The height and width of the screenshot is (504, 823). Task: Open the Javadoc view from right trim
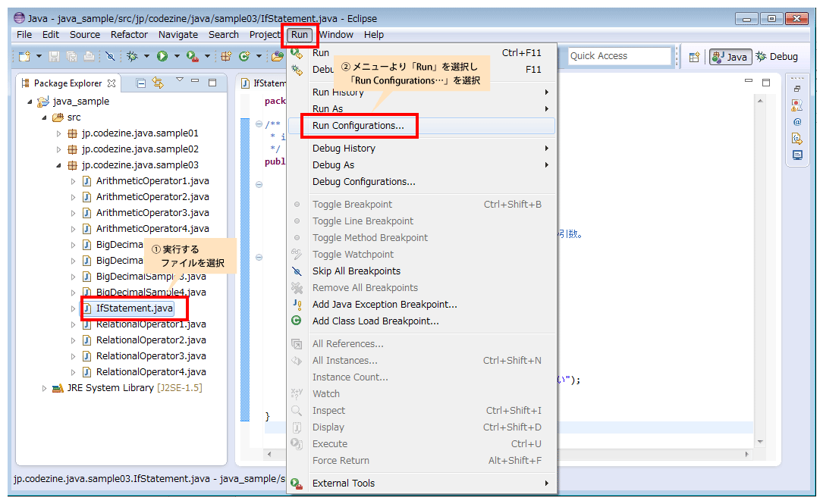click(x=797, y=122)
